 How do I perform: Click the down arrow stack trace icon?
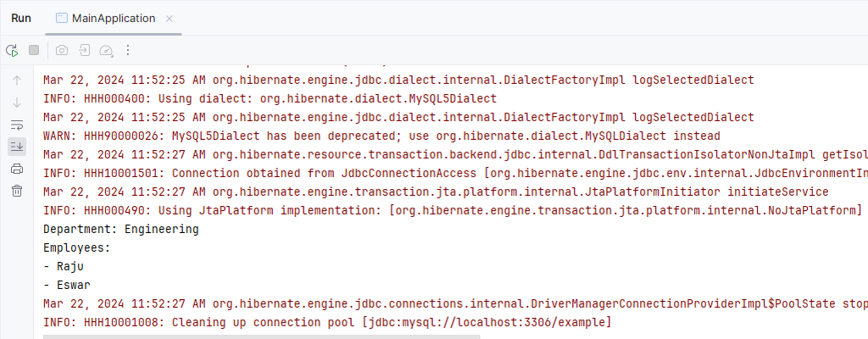tap(17, 103)
